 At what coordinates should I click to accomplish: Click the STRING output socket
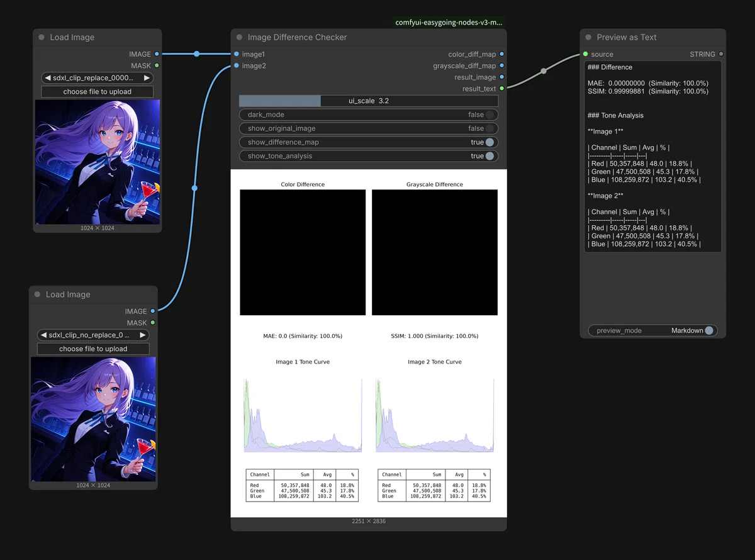pos(721,54)
